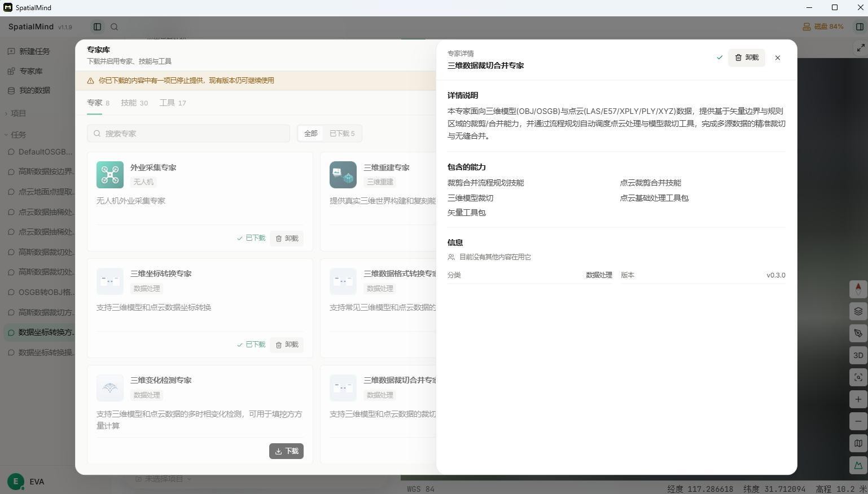Zoom out with the minus icon
This screenshot has height=494, width=868.
[858, 421]
